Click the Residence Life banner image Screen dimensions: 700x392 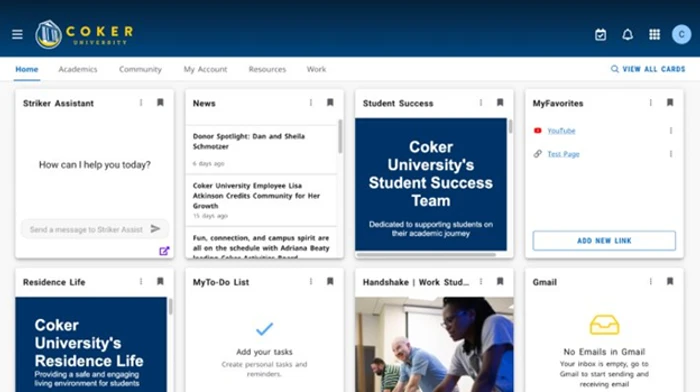pos(91,345)
